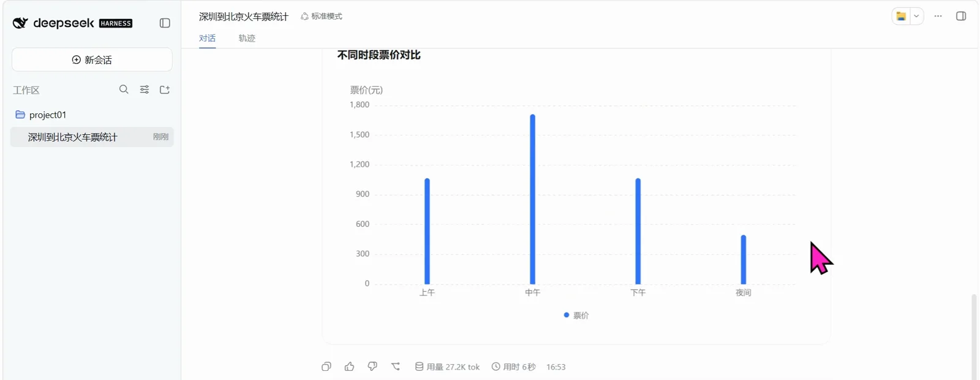This screenshot has width=980, height=380.
Task: Click the deepseek whale logo
Action: click(x=20, y=23)
